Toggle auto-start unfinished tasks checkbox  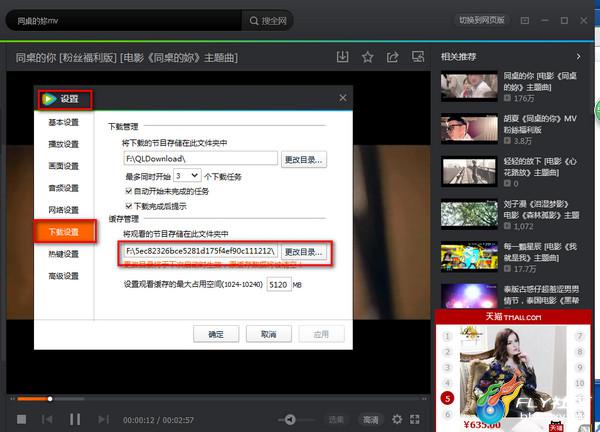click(129, 191)
